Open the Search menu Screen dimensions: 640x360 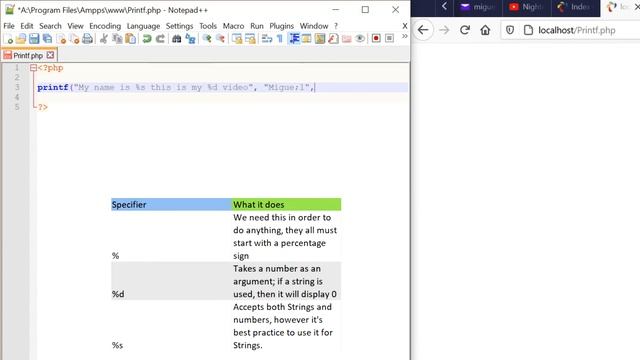[x=50, y=26]
